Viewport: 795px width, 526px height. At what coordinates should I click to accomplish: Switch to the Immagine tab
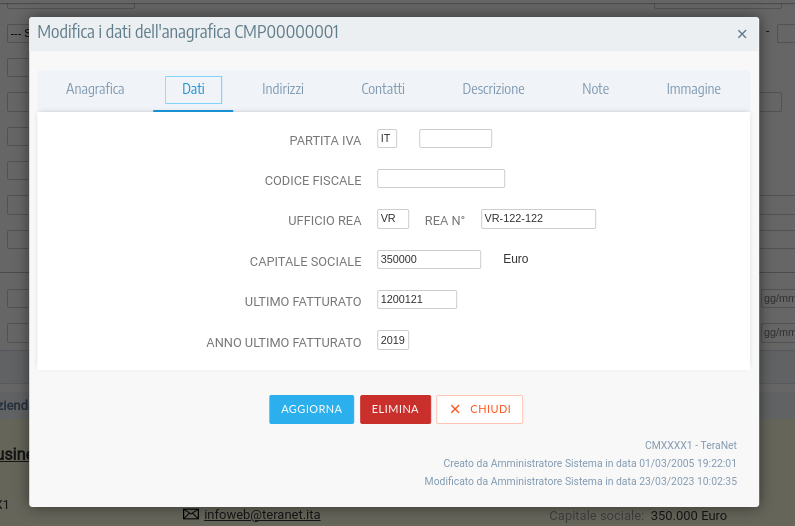point(693,89)
